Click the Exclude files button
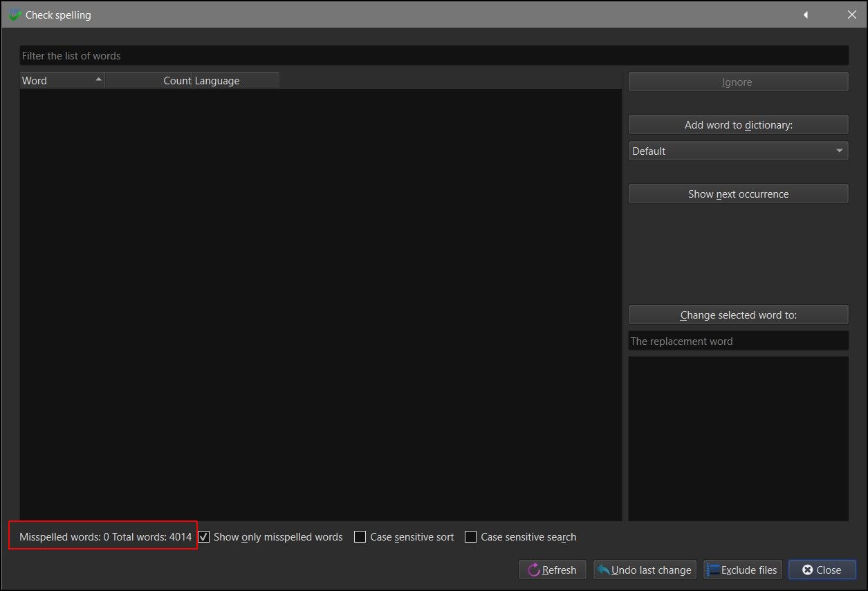 (743, 570)
